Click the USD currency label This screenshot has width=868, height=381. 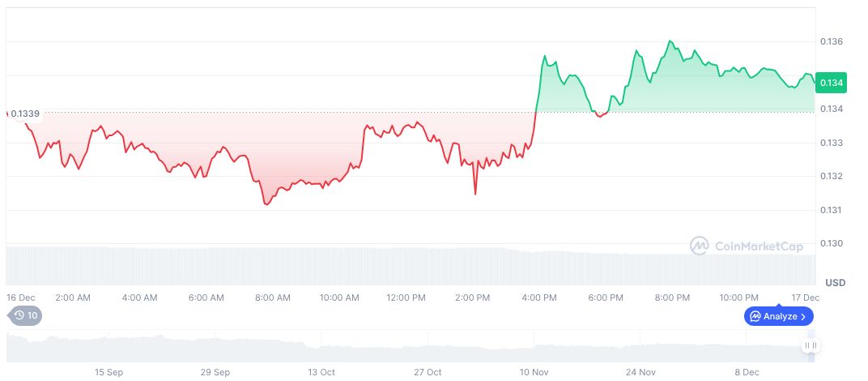835,282
